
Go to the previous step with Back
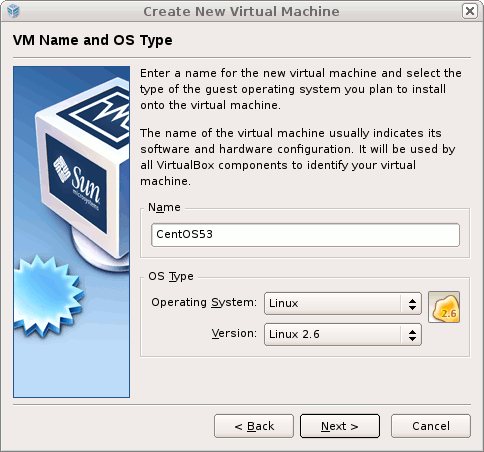[254, 426]
